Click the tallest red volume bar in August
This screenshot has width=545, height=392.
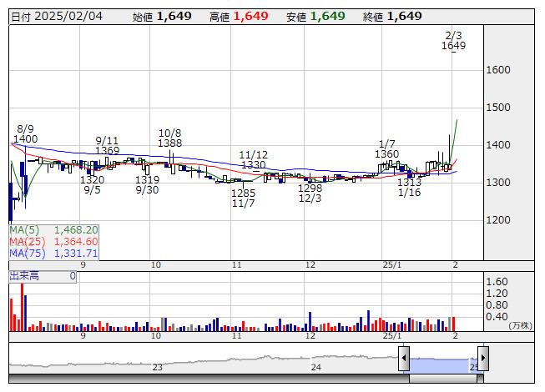pyautogui.click(x=23, y=307)
